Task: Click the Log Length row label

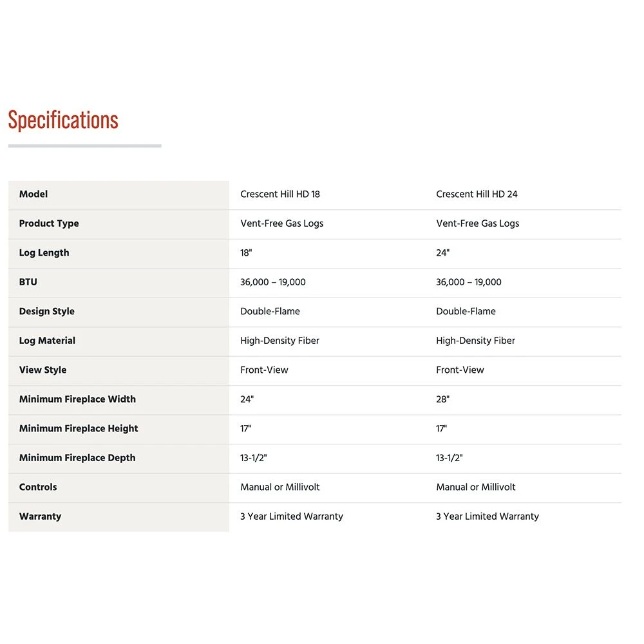Action: [44, 253]
